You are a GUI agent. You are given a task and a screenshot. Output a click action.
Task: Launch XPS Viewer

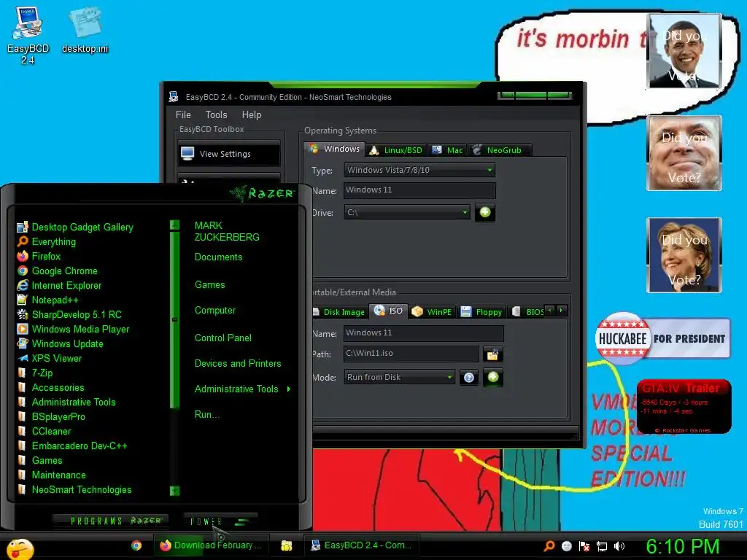(x=49, y=359)
